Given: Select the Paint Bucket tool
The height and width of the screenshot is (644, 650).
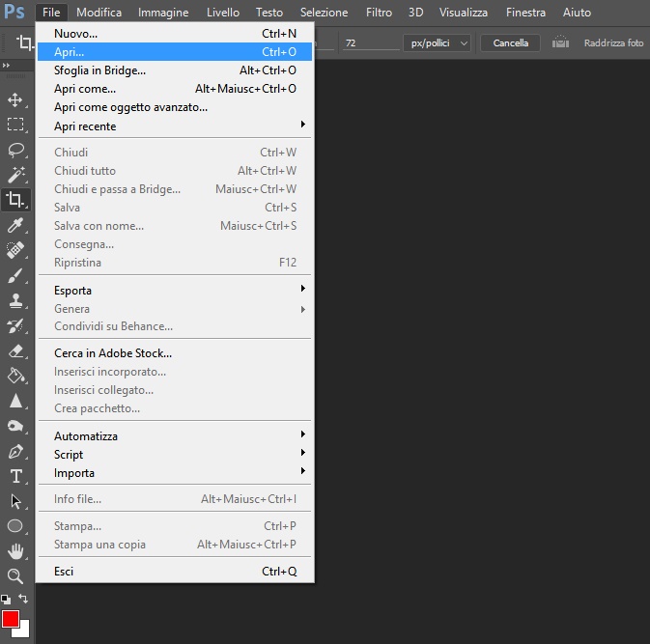Looking at the screenshot, I should (15, 376).
